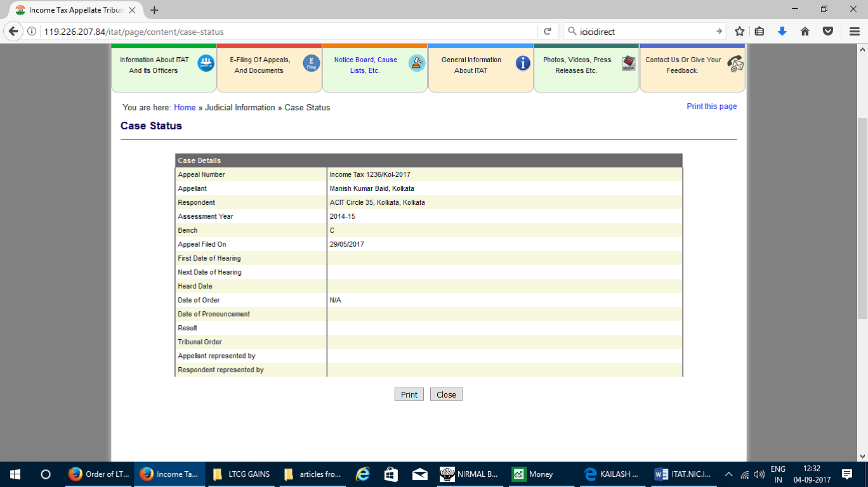Open Firefox hamburger menu
The width and height of the screenshot is (868, 487).
coord(854,32)
